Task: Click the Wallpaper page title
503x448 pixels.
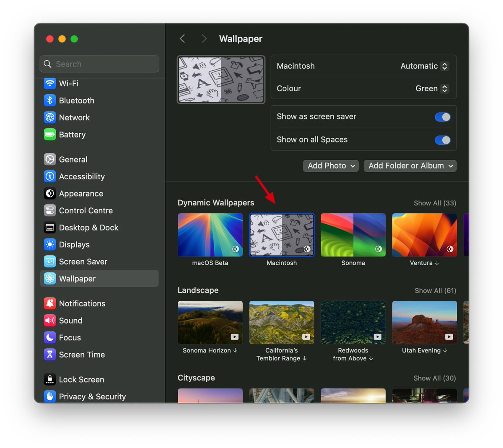Action: 241,39
